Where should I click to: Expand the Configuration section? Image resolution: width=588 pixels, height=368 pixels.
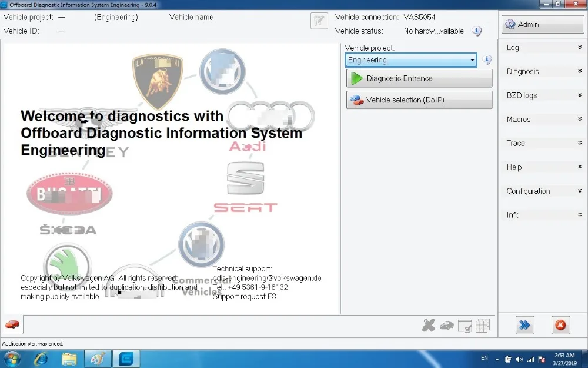point(543,191)
